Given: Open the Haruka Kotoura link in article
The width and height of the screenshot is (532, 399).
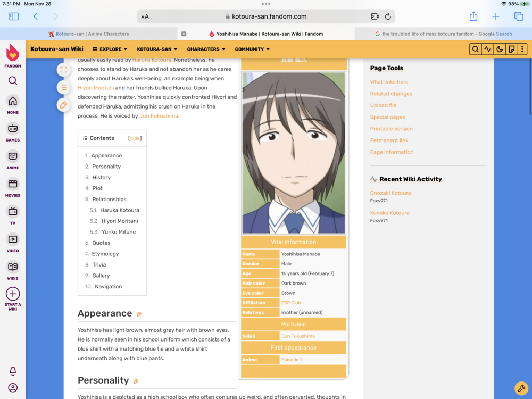Looking at the screenshot, I should (152, 60).
